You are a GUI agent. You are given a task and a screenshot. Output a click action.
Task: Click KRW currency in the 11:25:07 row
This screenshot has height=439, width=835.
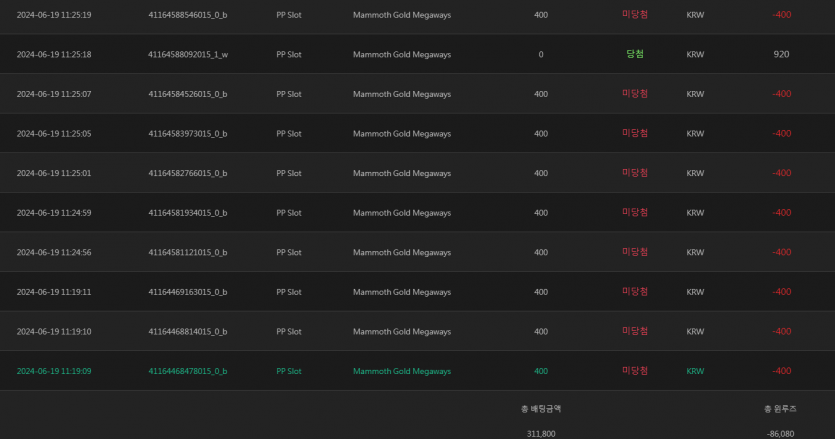pyautogui.click(x=695, y=94)
